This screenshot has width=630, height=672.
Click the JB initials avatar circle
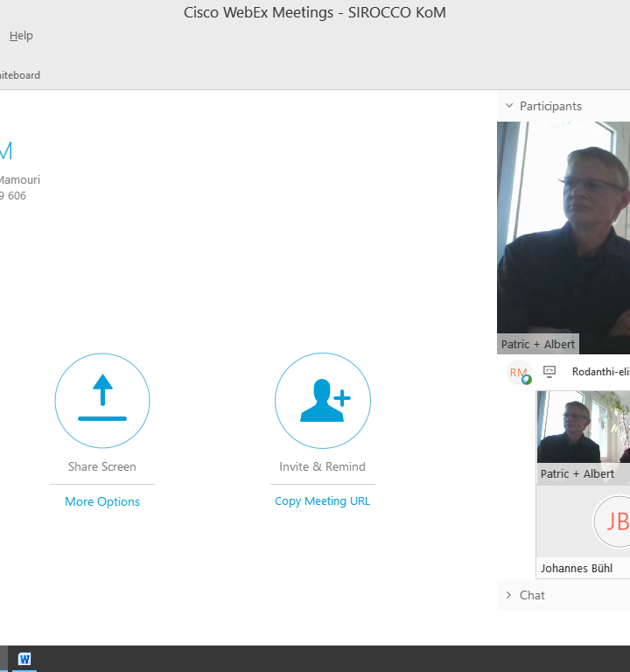(x=612, y=521)
